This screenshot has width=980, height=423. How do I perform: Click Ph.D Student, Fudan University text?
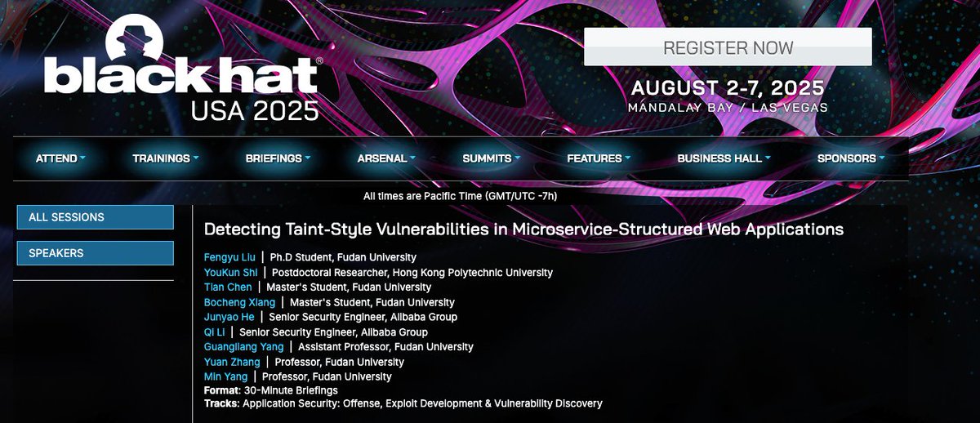[x=343, y=257]
